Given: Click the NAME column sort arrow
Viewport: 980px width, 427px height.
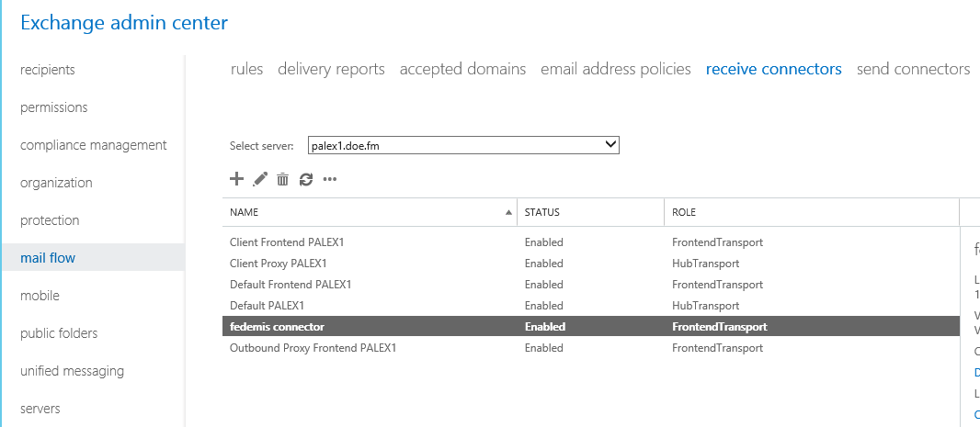Looking at the screenshot, I should click(x=508, y=212).
